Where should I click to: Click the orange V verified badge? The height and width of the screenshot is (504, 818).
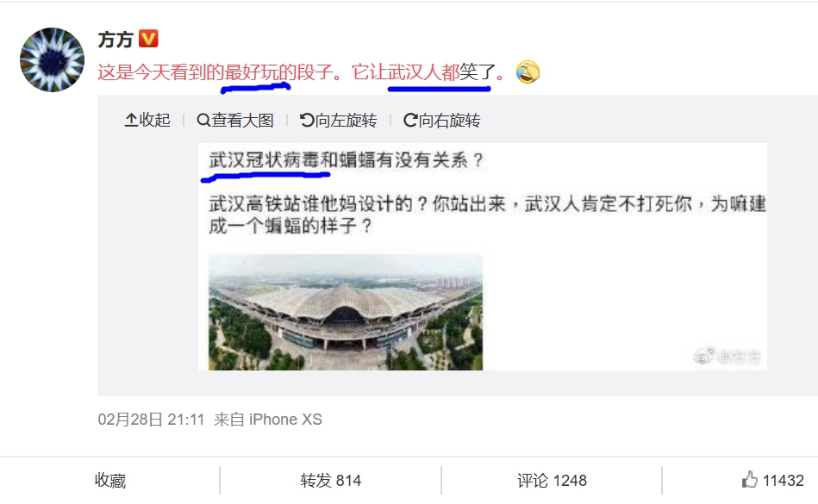click(x=148, y=39)
